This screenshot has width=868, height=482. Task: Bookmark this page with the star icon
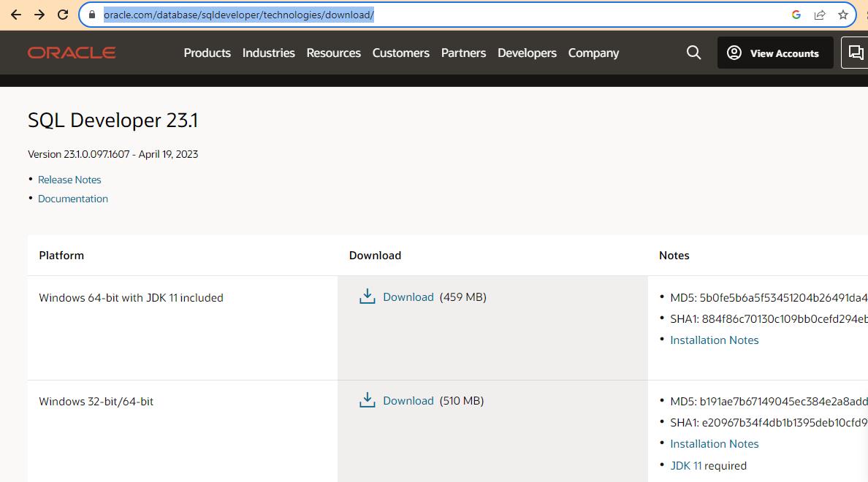(843, 15)
